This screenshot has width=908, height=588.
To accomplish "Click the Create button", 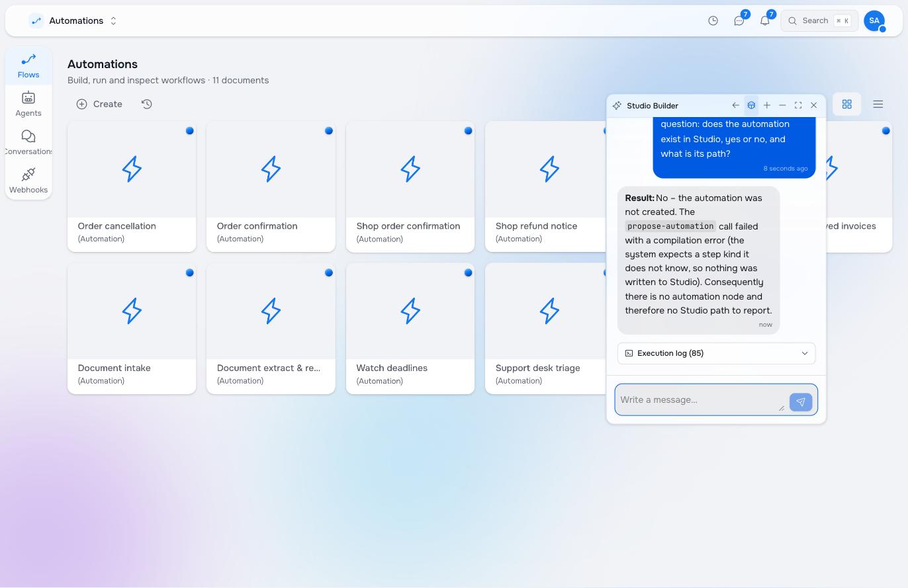I will tap(99, 104).
